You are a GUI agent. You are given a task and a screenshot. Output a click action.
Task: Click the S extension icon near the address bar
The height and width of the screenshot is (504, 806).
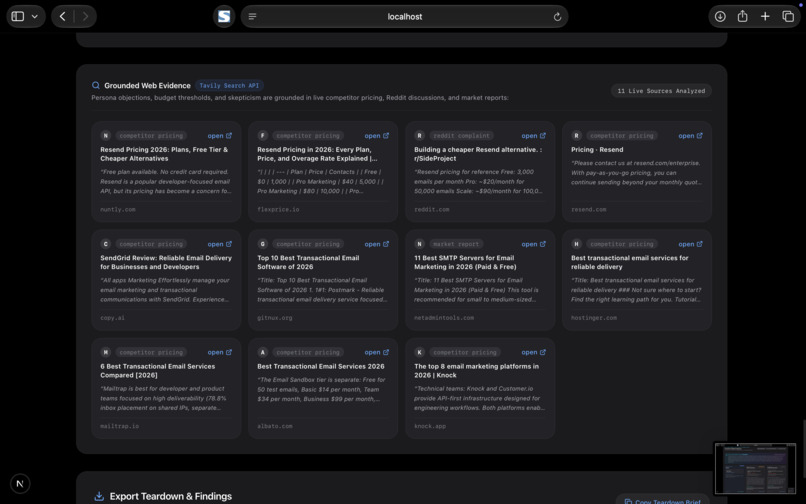(224, 16)
